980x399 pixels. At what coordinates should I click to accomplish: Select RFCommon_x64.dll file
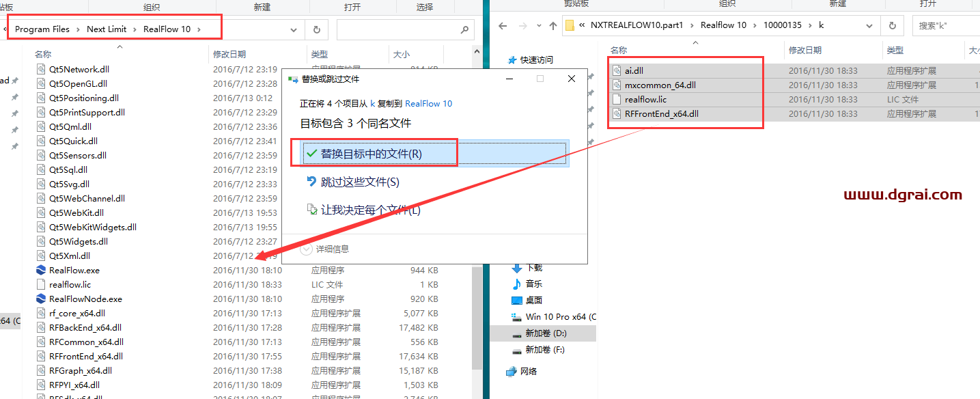(x=86, y=342)
